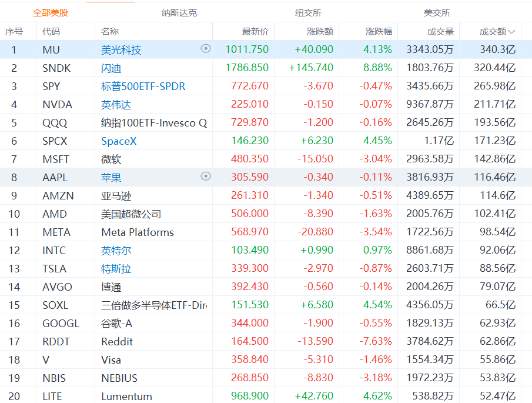Click the NVDA ticker code
Image resolution: width=532 pixels, height=403 pixels.
[58, 105]
